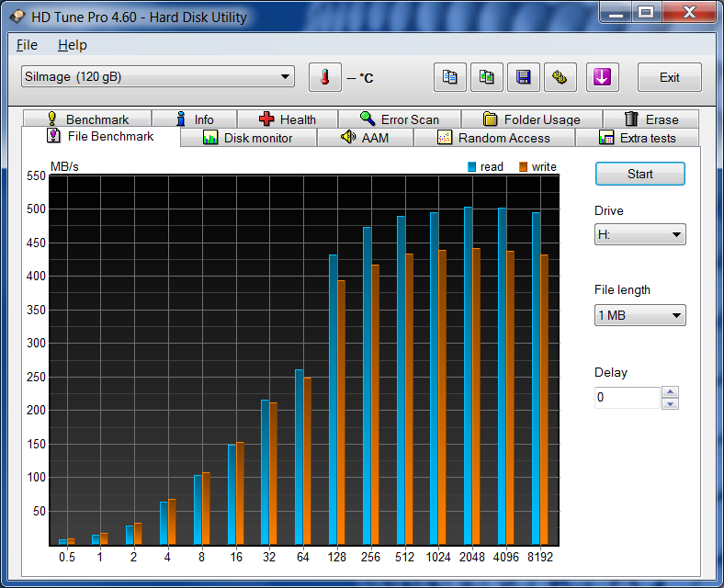The height and width of the screenshot is (588, 724).
Task: Expand the SiImage disk selection dropdown
Action: coord(157,77)
